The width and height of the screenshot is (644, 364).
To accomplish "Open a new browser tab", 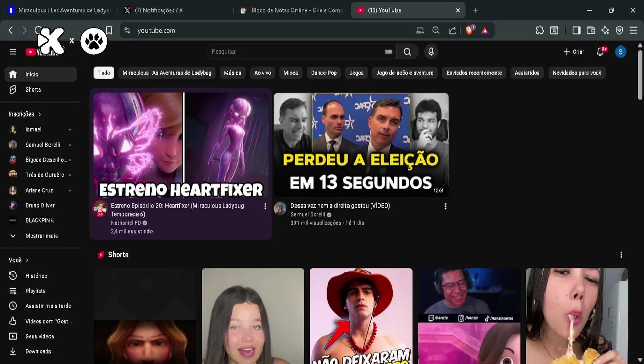I will point(475,10).
